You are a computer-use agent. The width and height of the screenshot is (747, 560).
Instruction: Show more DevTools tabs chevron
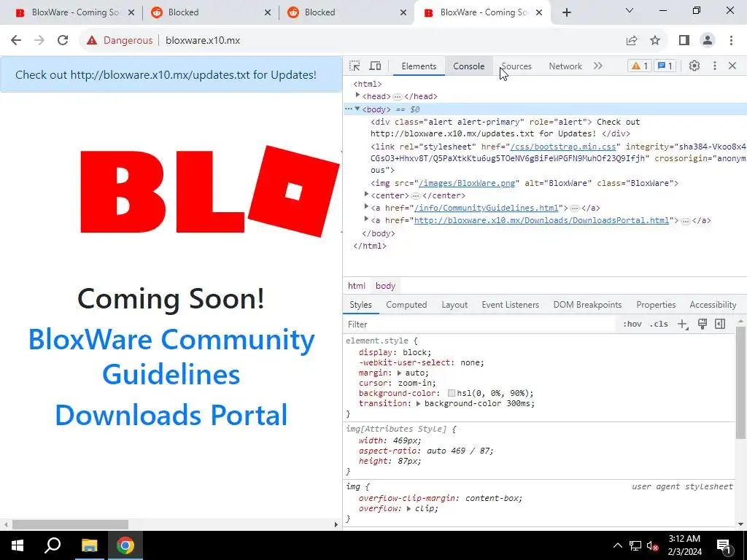tap(598, 66)
